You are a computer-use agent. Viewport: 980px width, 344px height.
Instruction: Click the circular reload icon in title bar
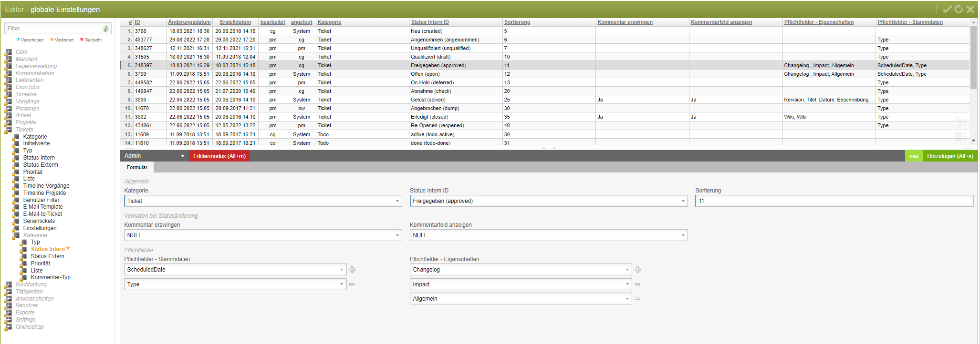tap(959, 9)
